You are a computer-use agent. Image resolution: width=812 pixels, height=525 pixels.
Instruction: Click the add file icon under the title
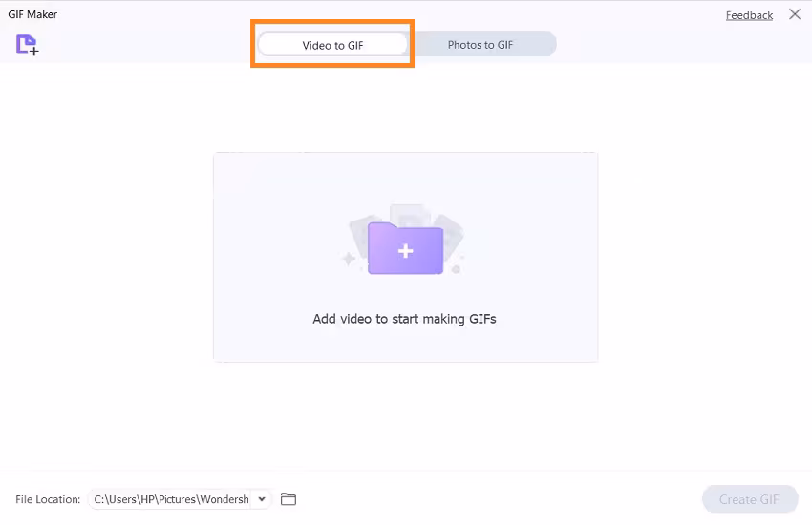tap(27, 45)
